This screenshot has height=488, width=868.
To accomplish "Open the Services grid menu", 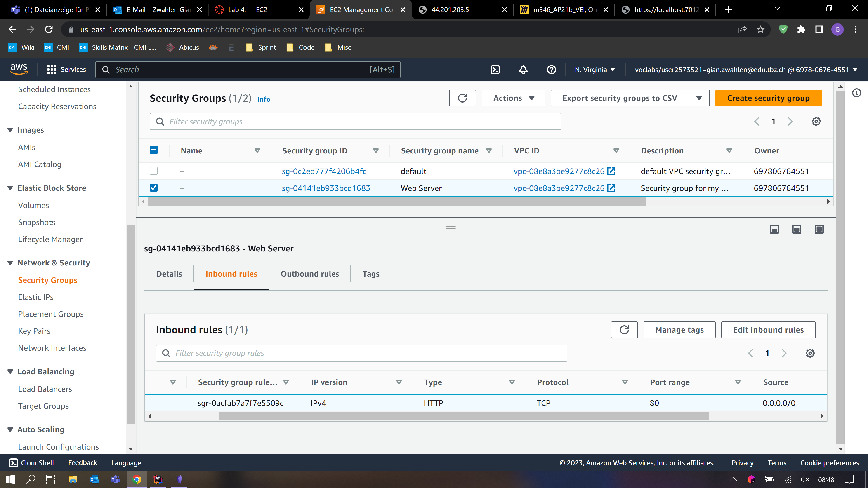I will click(52, 70).
